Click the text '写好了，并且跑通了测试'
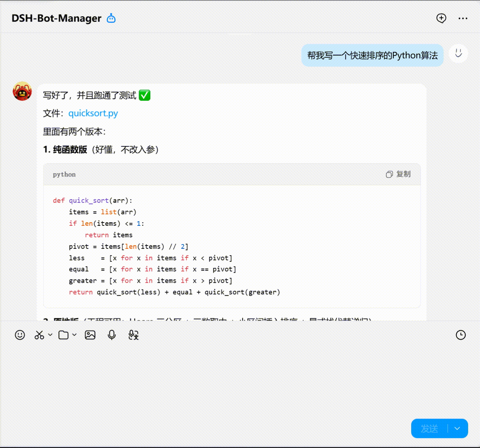The width and height of the screenshot is (480, 448). pos(90,95)
